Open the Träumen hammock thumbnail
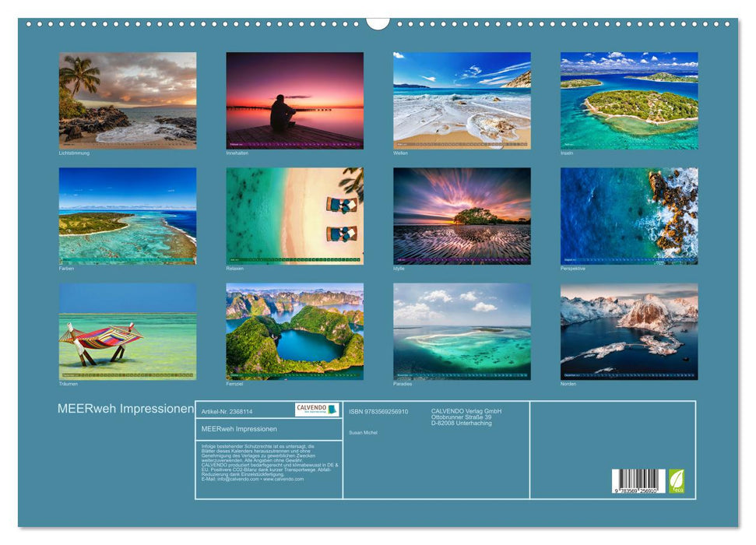This screenshot has height=545, width=756. point(128,332)
